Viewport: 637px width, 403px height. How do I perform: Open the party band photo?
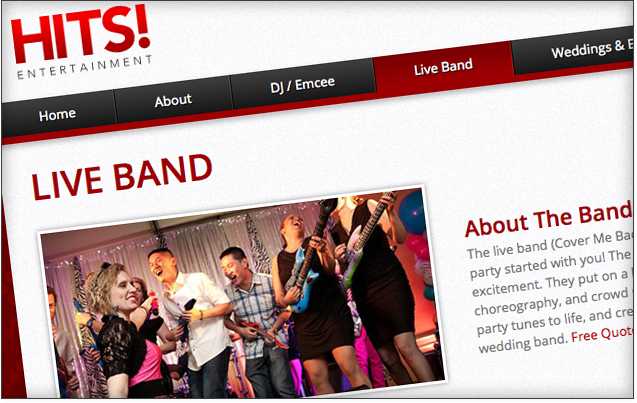click(243, 293)
